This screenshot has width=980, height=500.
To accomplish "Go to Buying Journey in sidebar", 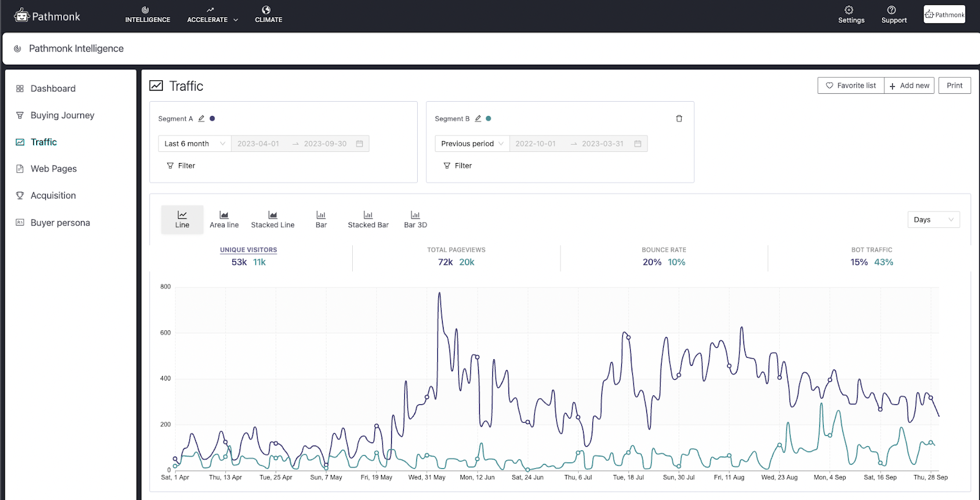I will (62, 115).
